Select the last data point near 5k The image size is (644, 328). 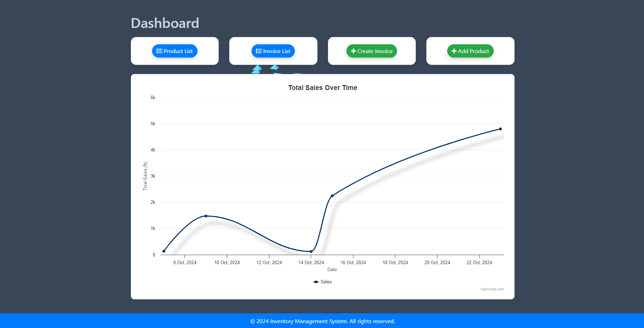500,129
